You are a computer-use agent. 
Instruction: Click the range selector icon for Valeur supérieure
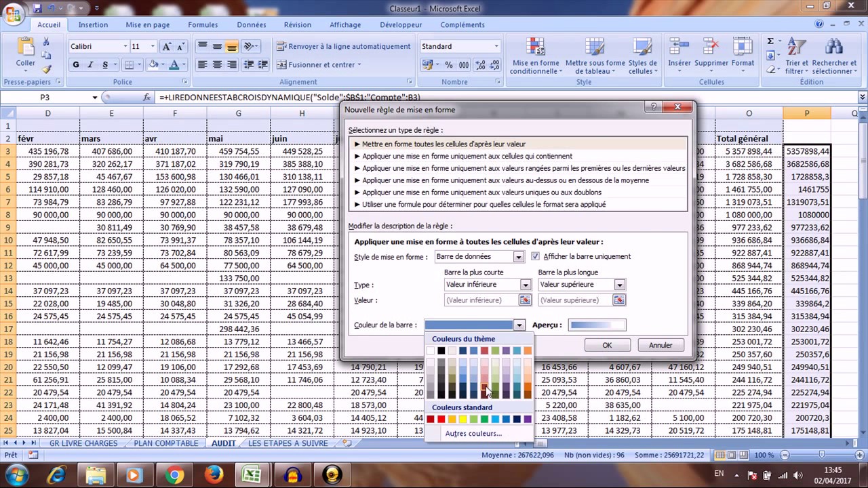618,300
